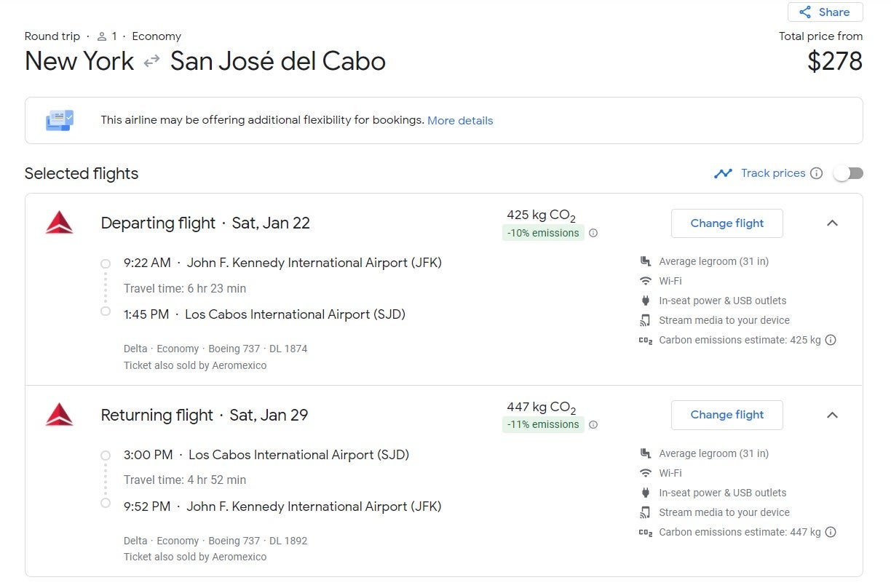Viewport: 891px width, 588px height.
Task: Click info icon next to 447 kg estimate
Action: [x=831, y=532]
